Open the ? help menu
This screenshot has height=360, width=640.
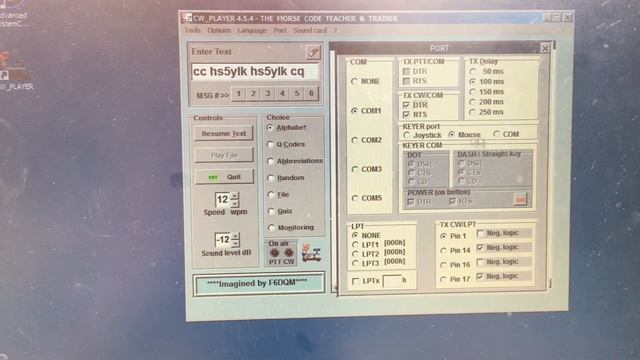click(335, 30)
